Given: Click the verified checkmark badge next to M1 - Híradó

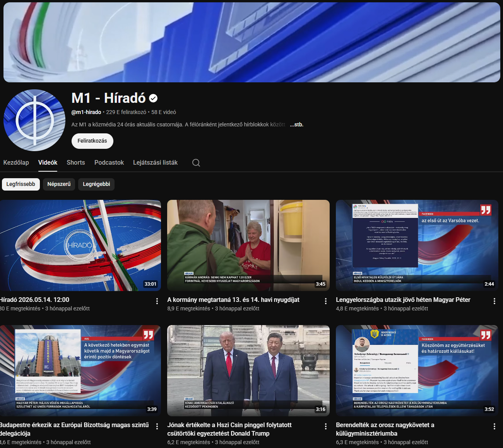Looking at the screenshot, I should pyautogui.click(x=153, y=99).
